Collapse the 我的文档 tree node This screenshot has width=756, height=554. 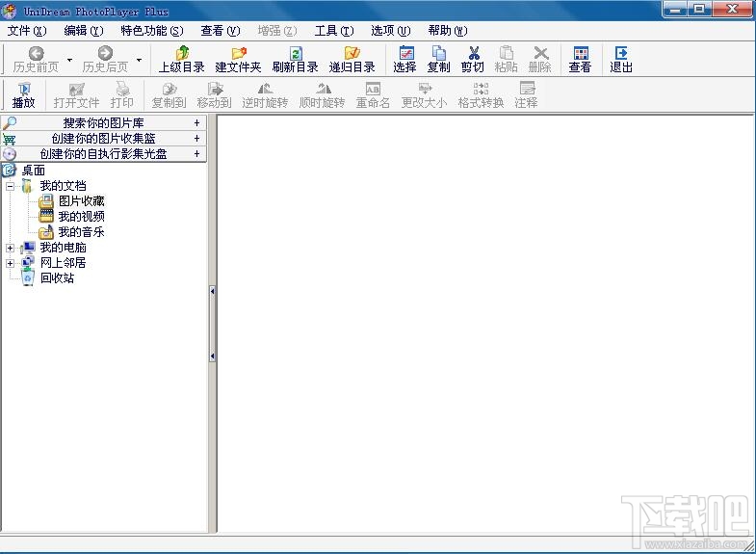click(11, 186)
